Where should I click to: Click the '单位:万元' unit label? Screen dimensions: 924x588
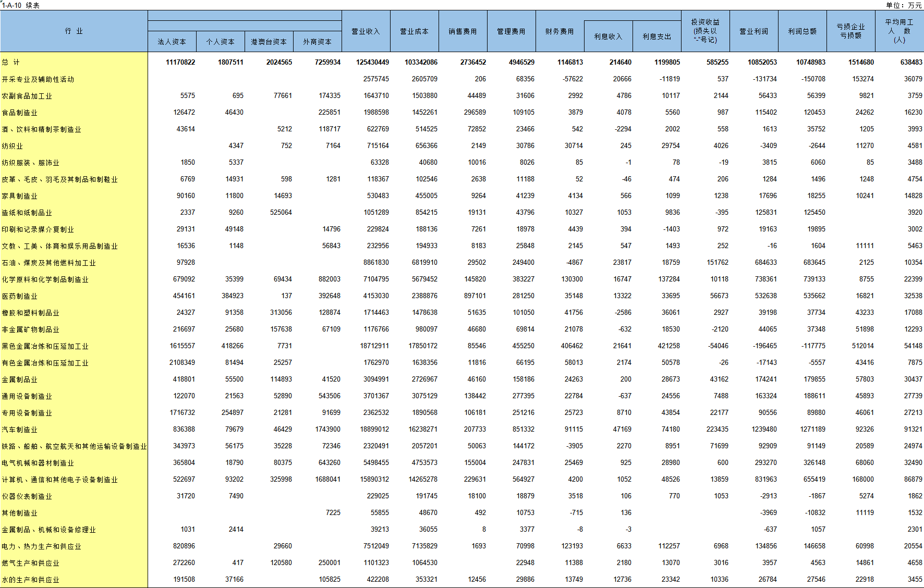pyautogui.click(x=904, y=5)
